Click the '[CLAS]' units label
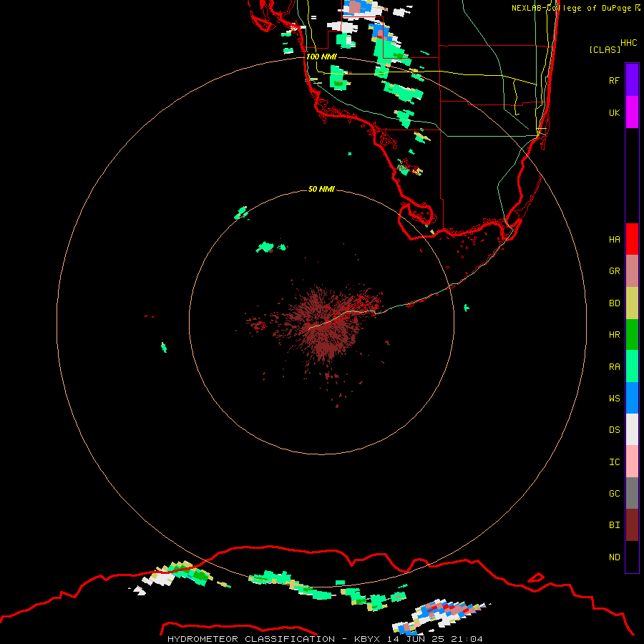The image size is (644, 644). click(605, 49)
